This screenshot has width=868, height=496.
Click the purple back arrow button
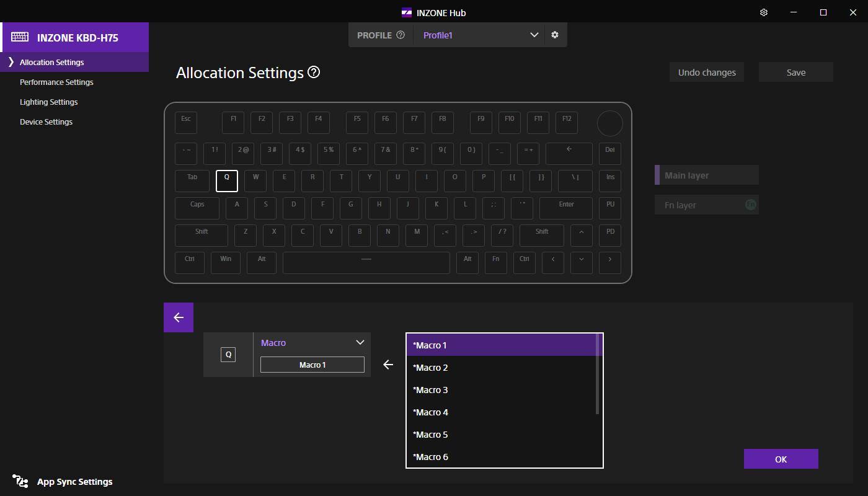point(179,317)
